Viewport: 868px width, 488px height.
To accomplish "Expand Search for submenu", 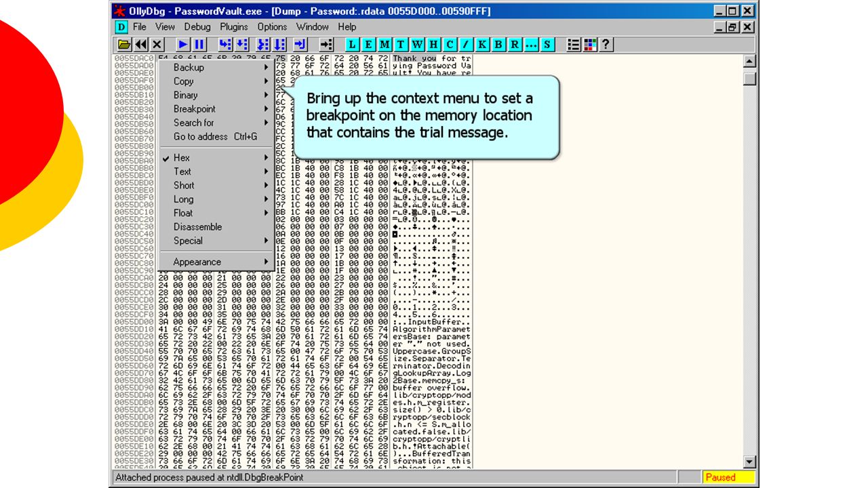I will (216, 123).
